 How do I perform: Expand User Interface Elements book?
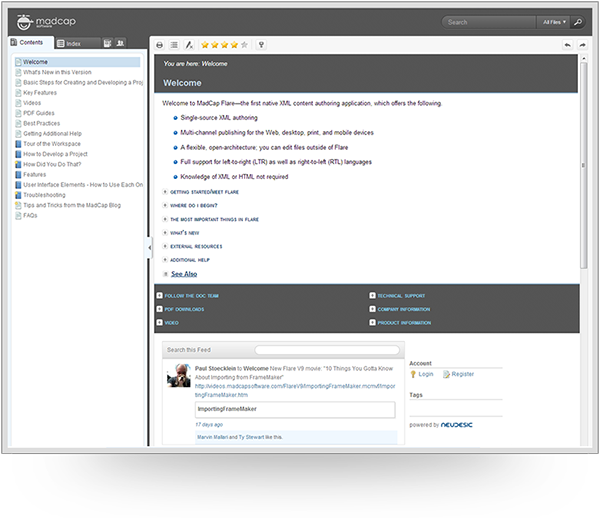point(79,185)
